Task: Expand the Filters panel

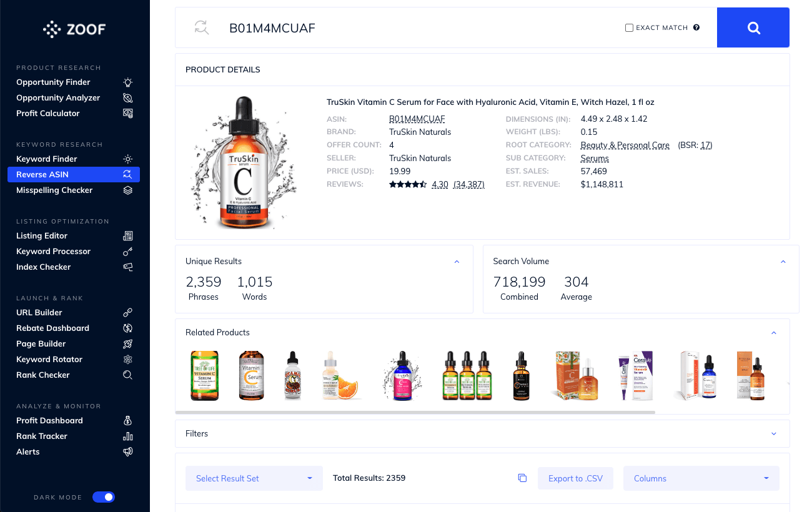Action: tap(482, 433)
